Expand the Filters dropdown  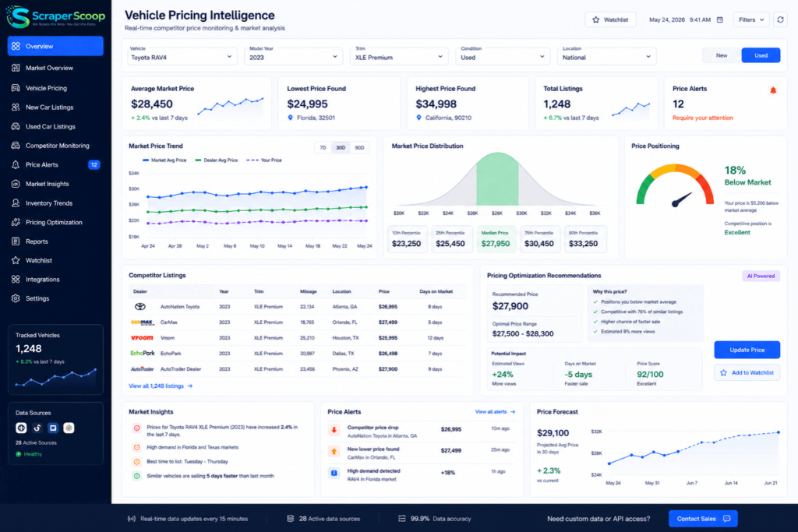tap(751, 19)
